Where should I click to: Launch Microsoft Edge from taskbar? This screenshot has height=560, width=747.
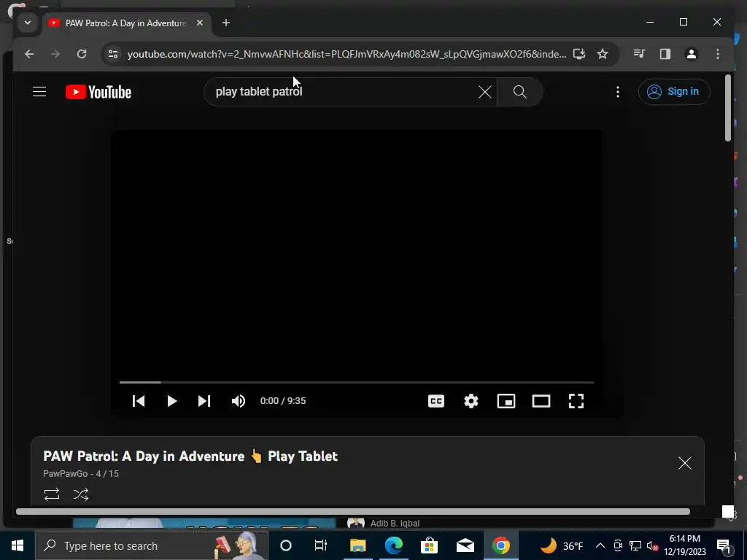click(393, 545)
